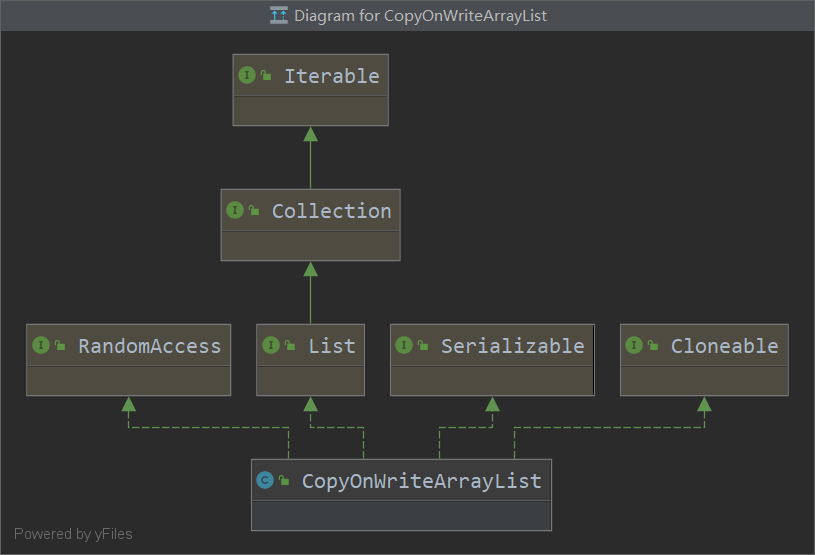Click the public visibility icon beside CopyOnWriteArrayList
The height and width of the screenshot is (555, 815).
click(284, 480)
